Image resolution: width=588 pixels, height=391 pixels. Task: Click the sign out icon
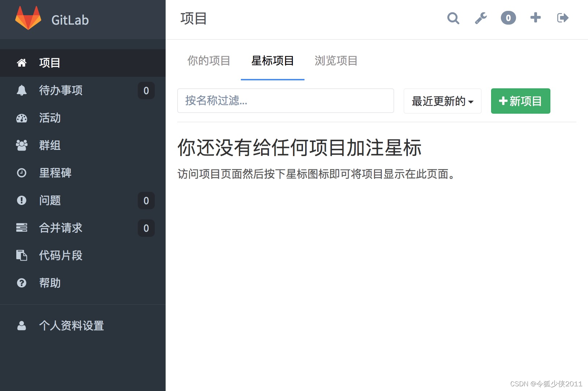pos(562,18)
